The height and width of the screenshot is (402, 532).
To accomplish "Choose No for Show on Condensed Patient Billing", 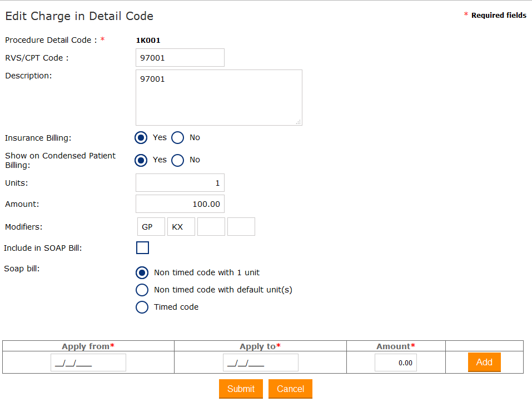I will 177,160.
